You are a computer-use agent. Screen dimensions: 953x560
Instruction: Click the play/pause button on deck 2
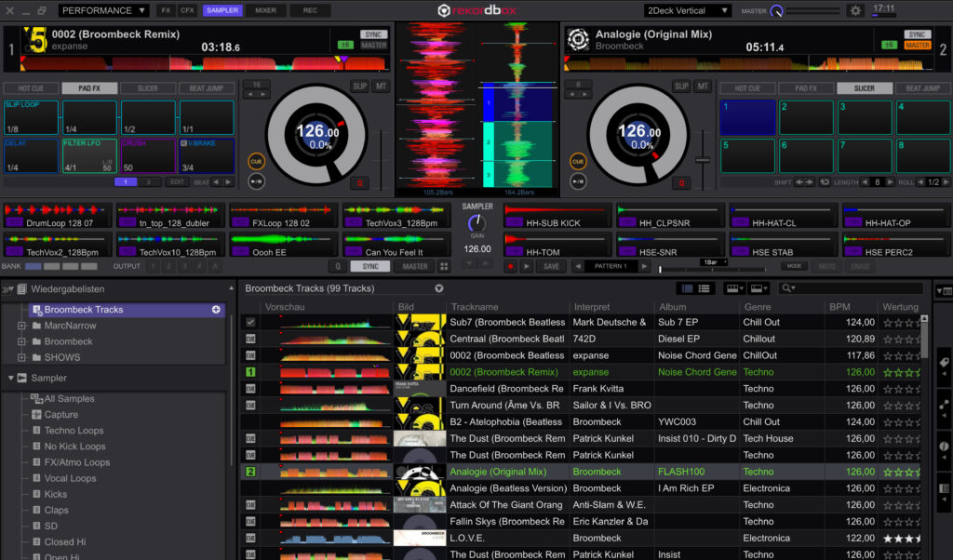pyautogui.click(x=578, y=181)
